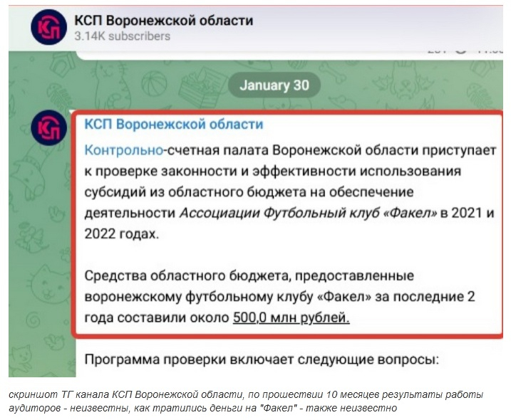511x420 pixels.
Task: Click the blue 'Контрольно' link text
Action: pyautogui.click(x=123, y=150)
